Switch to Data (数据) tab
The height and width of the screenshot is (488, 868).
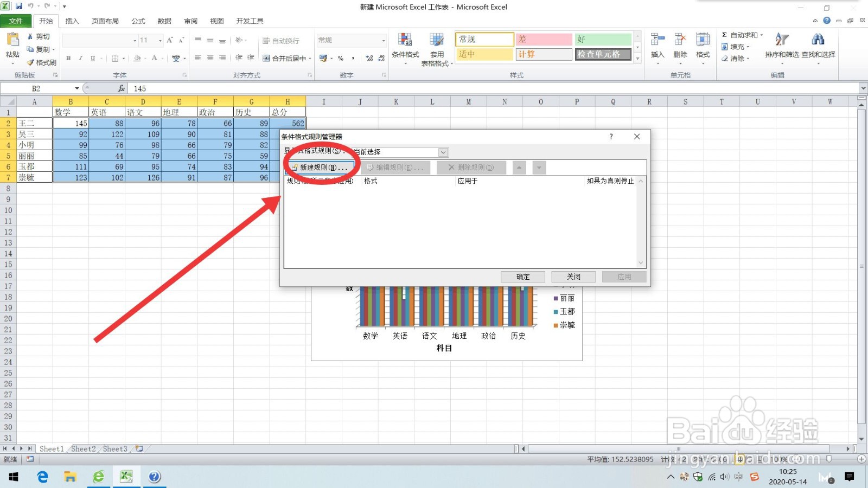coord(164,21)
